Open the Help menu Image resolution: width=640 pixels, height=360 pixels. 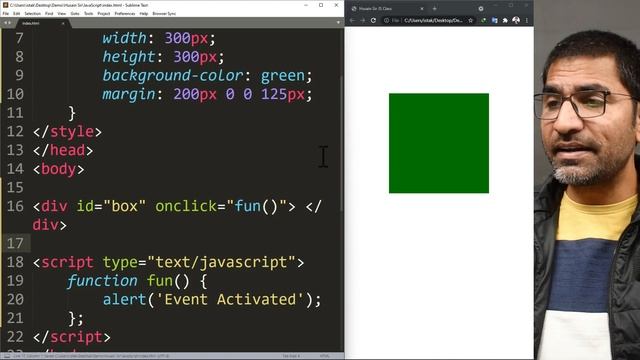(x=144, y=13)
